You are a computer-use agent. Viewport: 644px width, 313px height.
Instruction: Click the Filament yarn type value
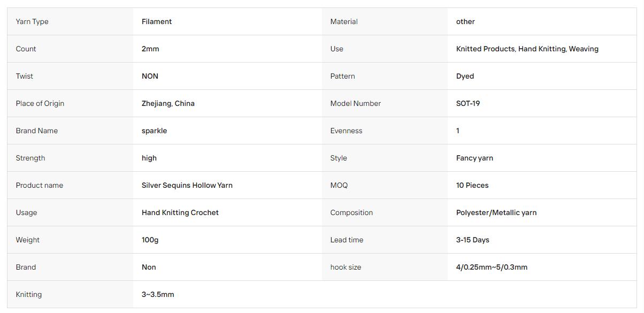pyautogui.click(x=157, y=21)
